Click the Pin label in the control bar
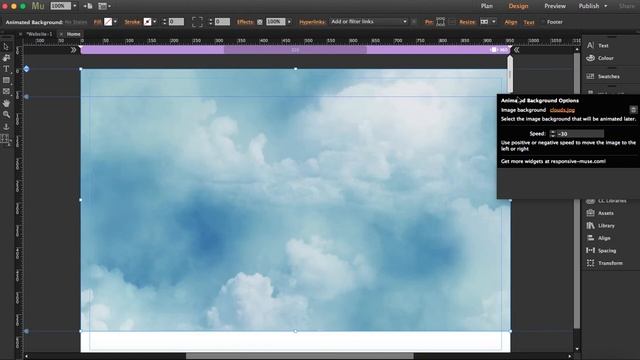This screenshot has width=640, height=360. (x=429, y=22)
